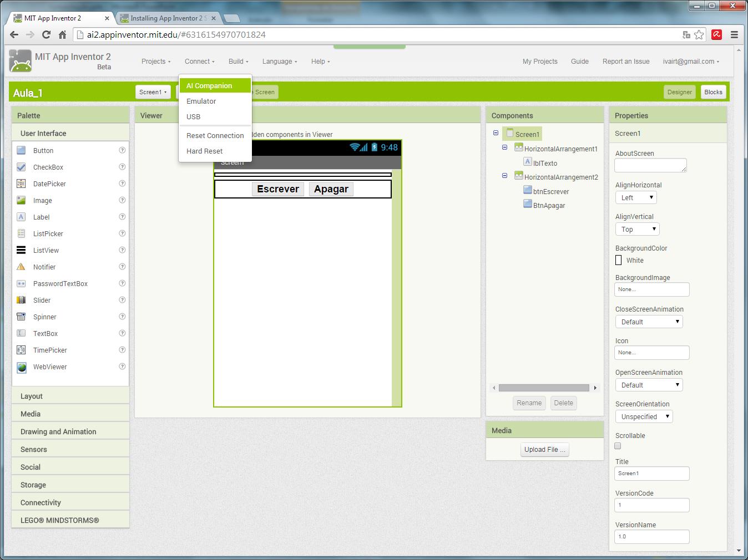Open the My Projects link
748x560 pixels.
pos(540,62)
